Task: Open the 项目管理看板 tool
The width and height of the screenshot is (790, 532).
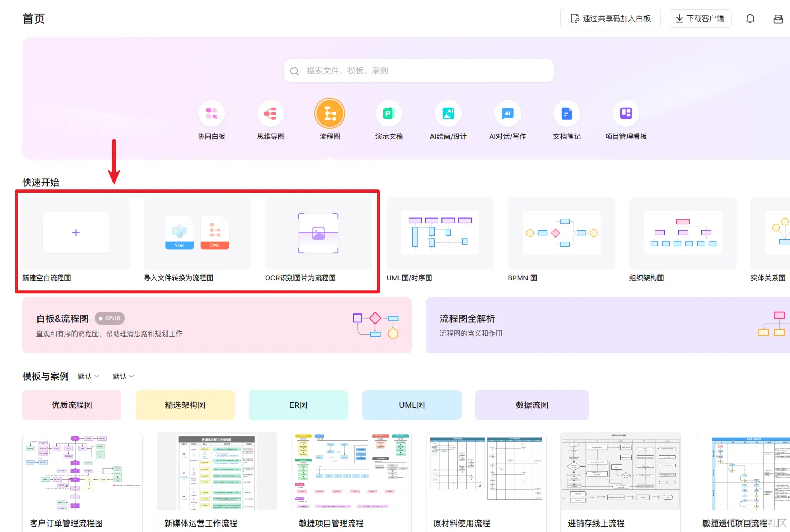Action: coord(626,113)
